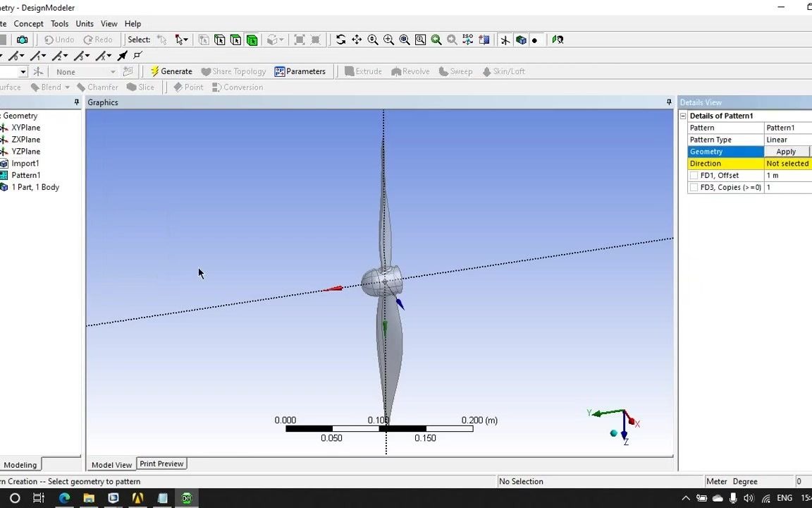Screen dimensions: 812x508
Task: Open the selection filter None dropdown
Action: 112,71
